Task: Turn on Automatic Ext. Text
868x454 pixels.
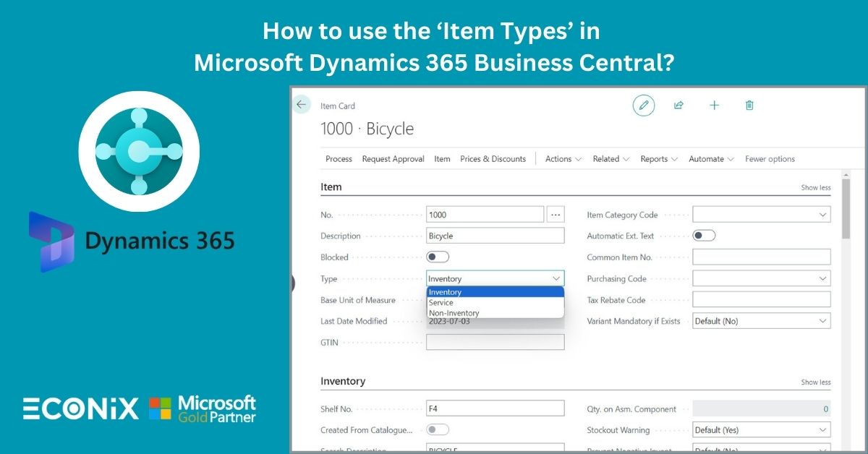Action: click(x=701, y=235)
